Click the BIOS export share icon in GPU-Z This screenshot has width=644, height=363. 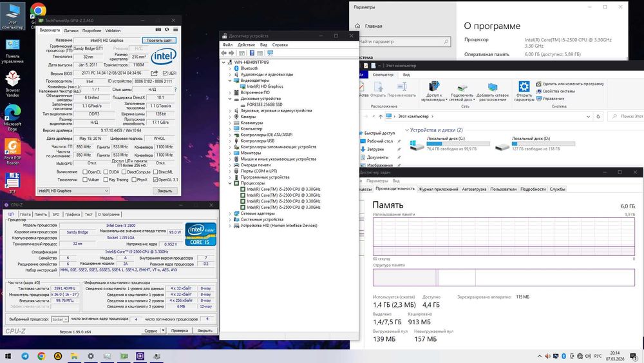[x=155, y=73]
